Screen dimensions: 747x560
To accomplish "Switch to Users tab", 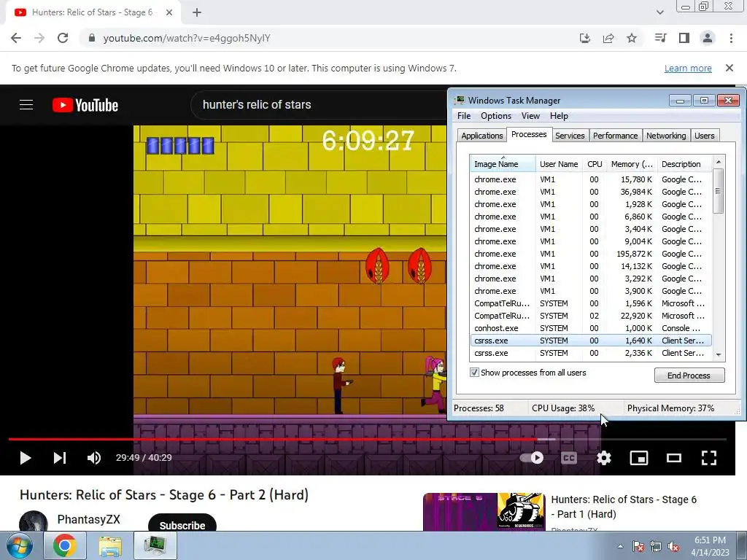I will click(x=704, y=136).
